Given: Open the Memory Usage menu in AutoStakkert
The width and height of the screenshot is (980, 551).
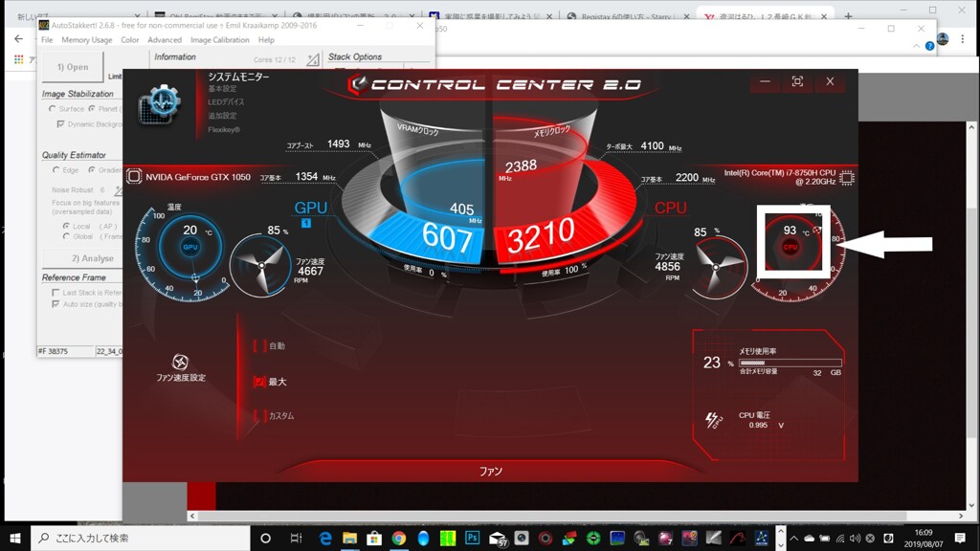Looking at the screenshot, I should pyautogui.click(x=87, y=40).
